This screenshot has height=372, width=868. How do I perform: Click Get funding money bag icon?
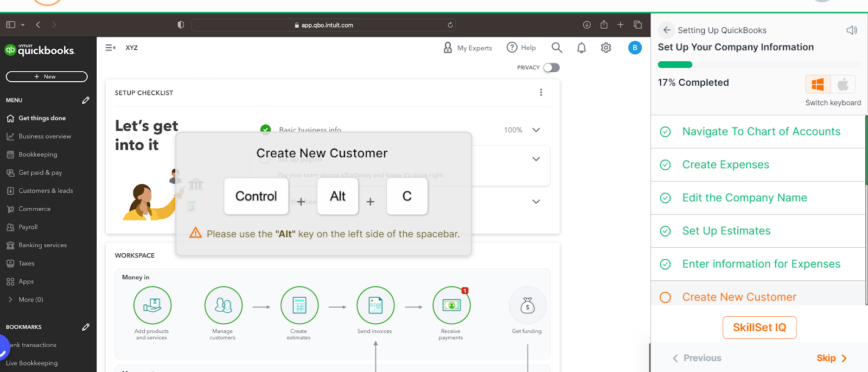527,305
